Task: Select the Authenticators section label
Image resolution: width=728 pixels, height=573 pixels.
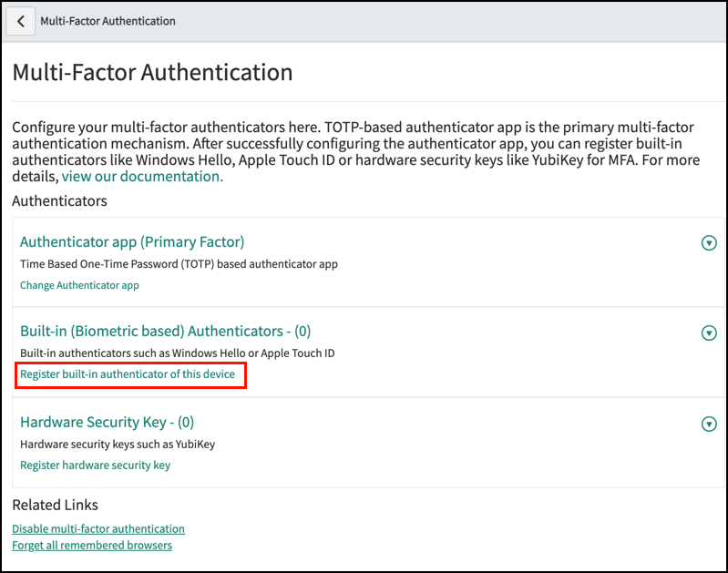Action: pos(59,201)
